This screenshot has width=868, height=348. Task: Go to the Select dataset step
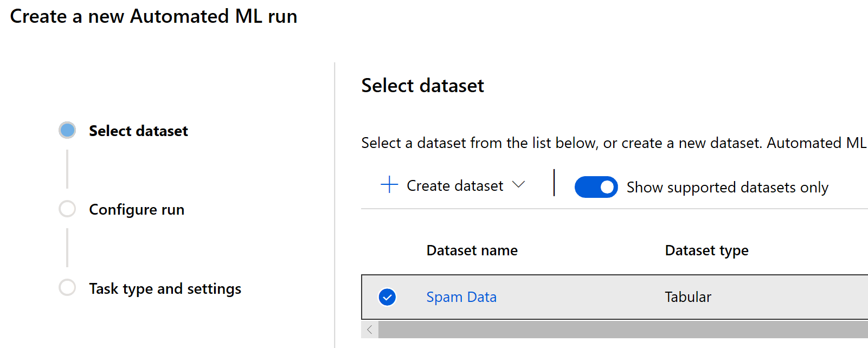pos(138,131)
